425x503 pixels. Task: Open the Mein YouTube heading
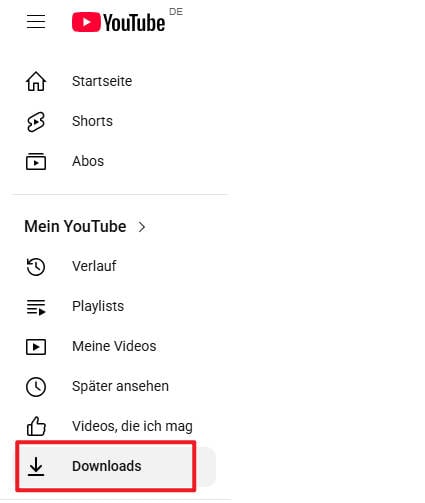point(75,226)
